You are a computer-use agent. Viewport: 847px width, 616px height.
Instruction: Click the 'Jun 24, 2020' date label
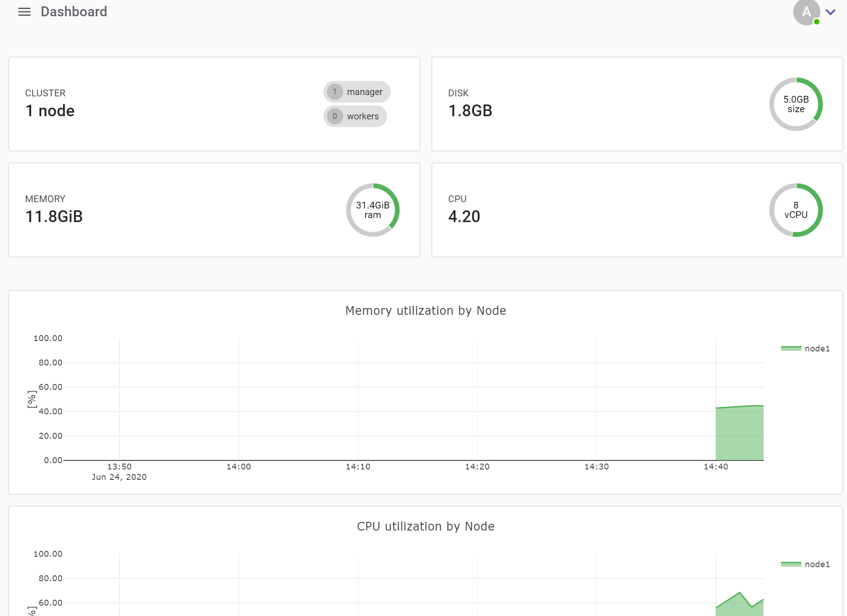pyautogui.click(x=119, y=477)
